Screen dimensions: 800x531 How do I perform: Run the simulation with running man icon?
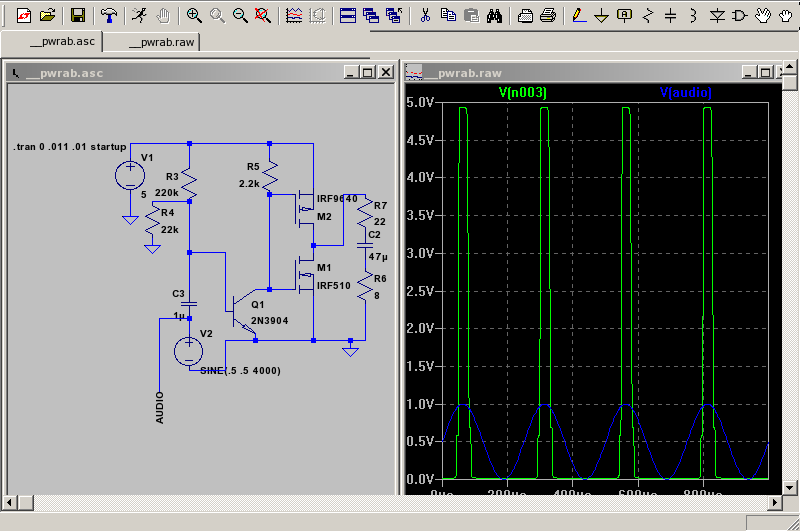pos(139,15)
